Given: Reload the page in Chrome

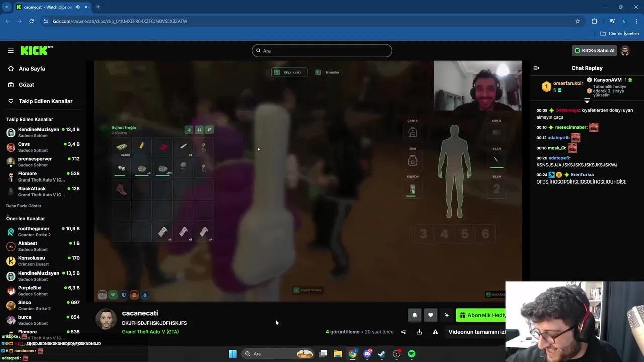Looking at the screenshot, I should 31,21.
